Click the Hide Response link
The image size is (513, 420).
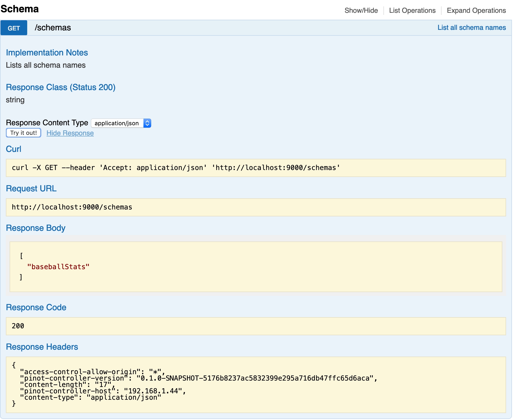pos(70,133)
